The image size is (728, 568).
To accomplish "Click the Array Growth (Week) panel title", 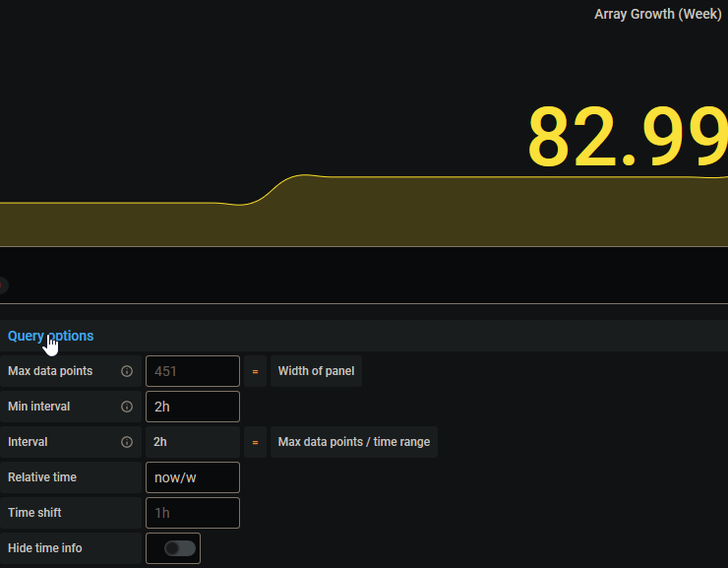I will coord(658,14).
